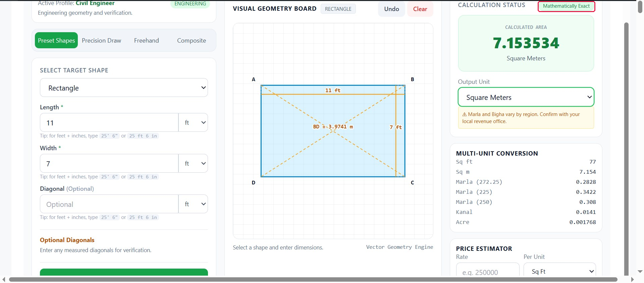Open the Composite tab

[192, 41]
